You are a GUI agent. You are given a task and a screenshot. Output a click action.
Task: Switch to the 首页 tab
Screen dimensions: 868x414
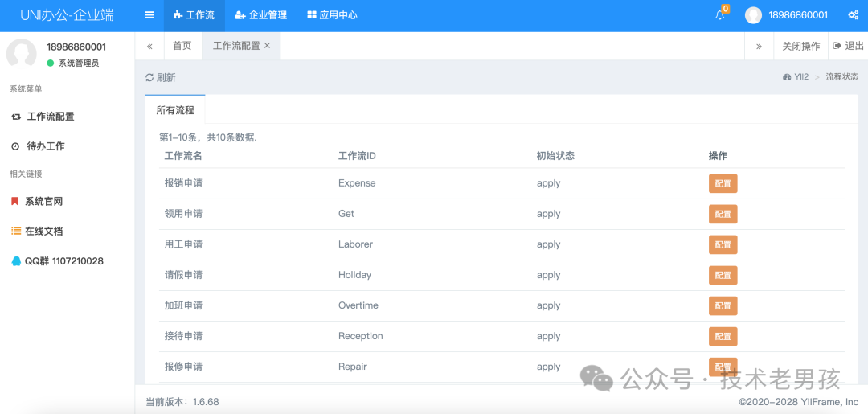pyautogui.click(x=182, y=46)
